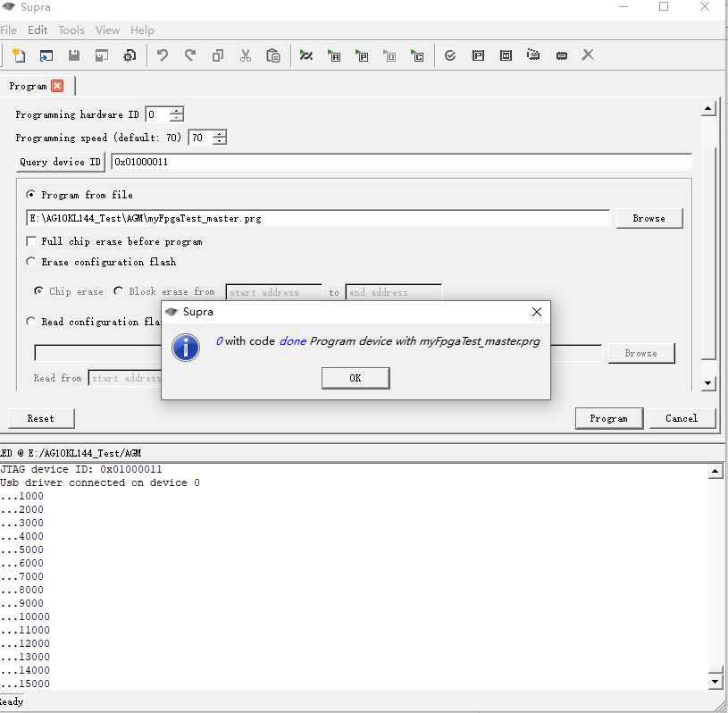Open the gear settings icon in the toolbar

(130, 55)
